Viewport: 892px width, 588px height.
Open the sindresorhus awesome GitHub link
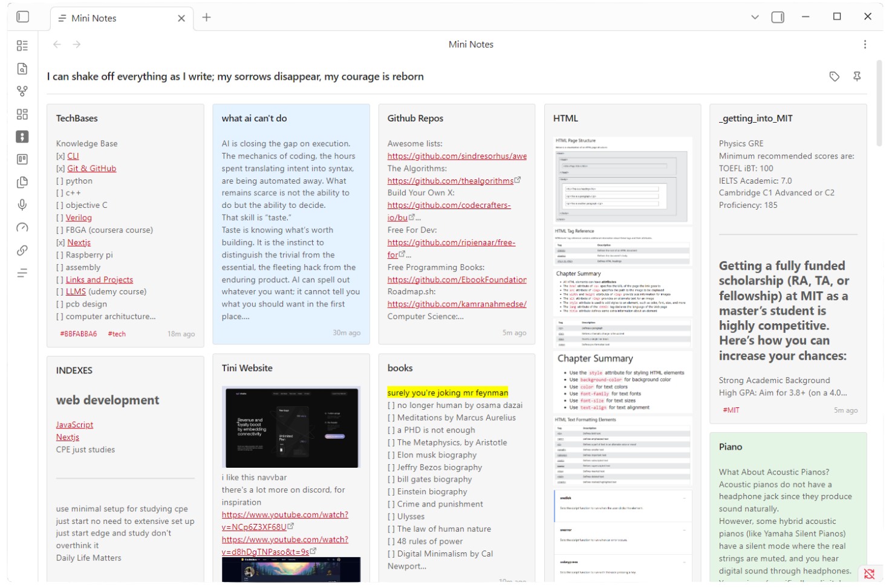click(457, 156)
